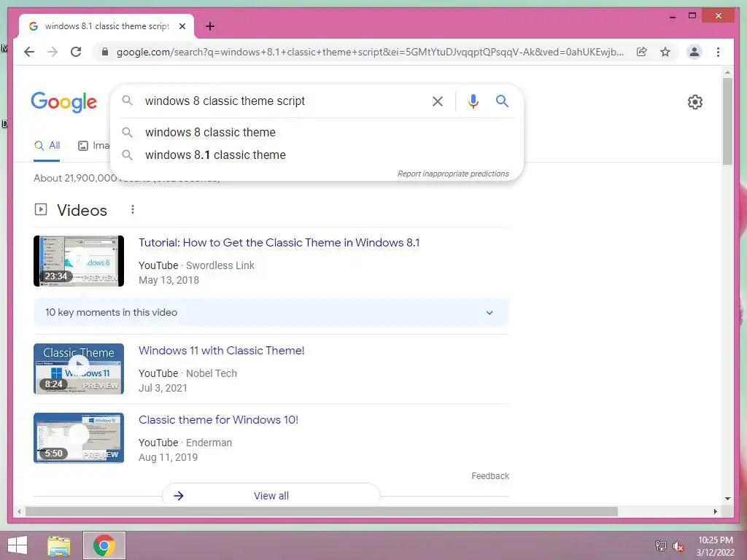Open network status tray icon
The image size is (747, 560).
[x=660, y=545]
